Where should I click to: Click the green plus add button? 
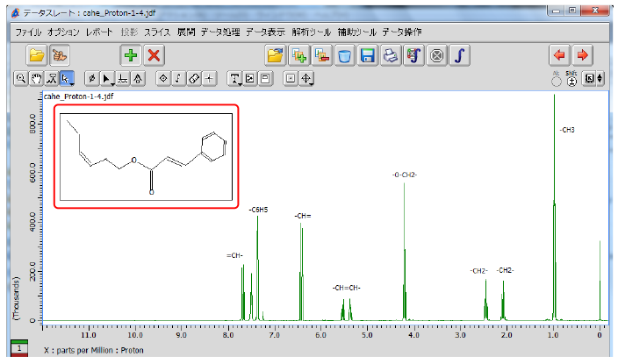tap(131, 55)
